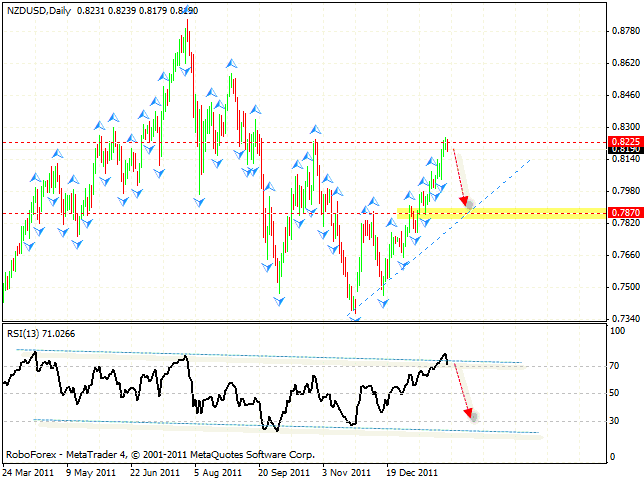
Task: Click the fractal arrow above the highest price peak
Action: click(x=188, y=10)
